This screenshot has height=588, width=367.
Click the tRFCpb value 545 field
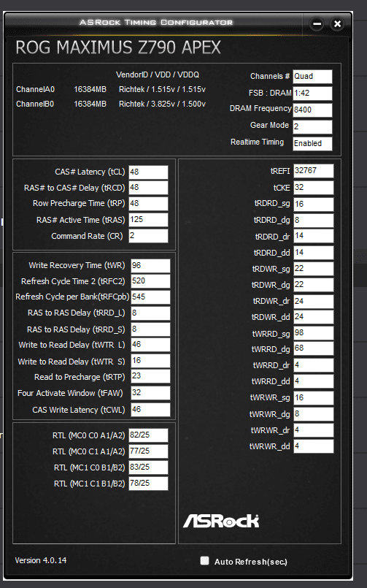(x=150, y=297)
